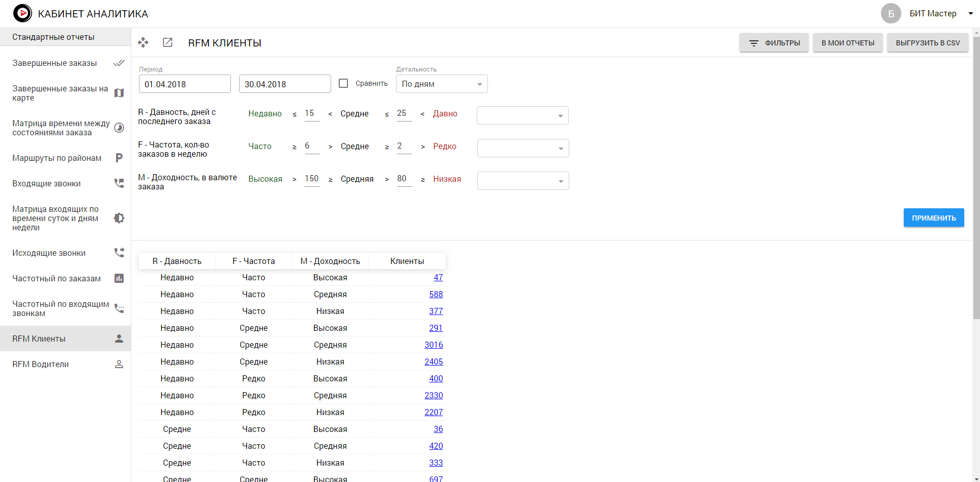Click the user avatar with letter Б
This screenshot has height=482, width=980.
891,14
